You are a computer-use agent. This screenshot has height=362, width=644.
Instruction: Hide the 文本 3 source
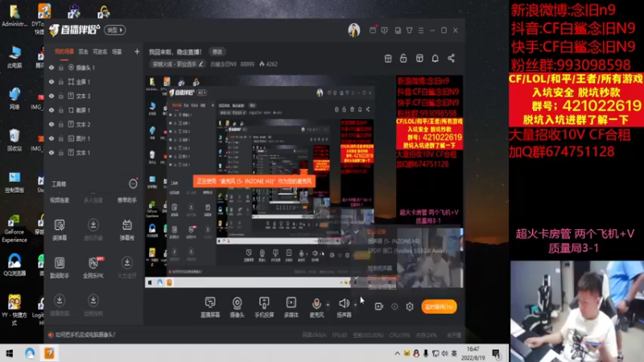click(x=52, y=96)
